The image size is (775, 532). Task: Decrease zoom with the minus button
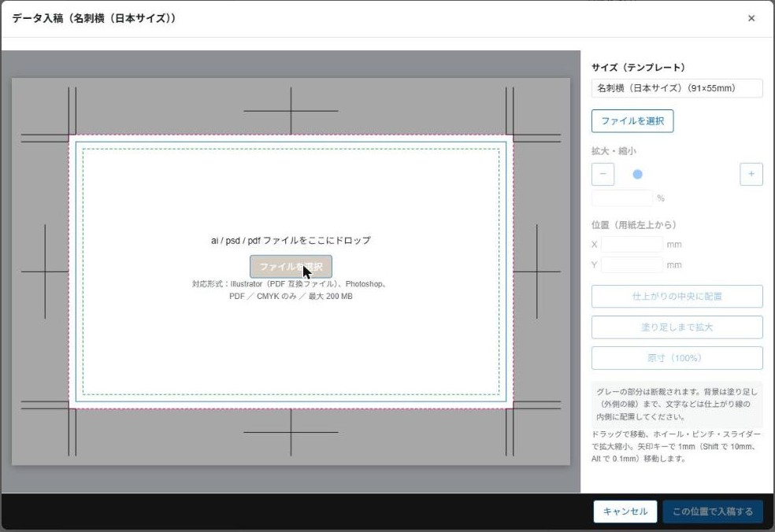(603, 174)
